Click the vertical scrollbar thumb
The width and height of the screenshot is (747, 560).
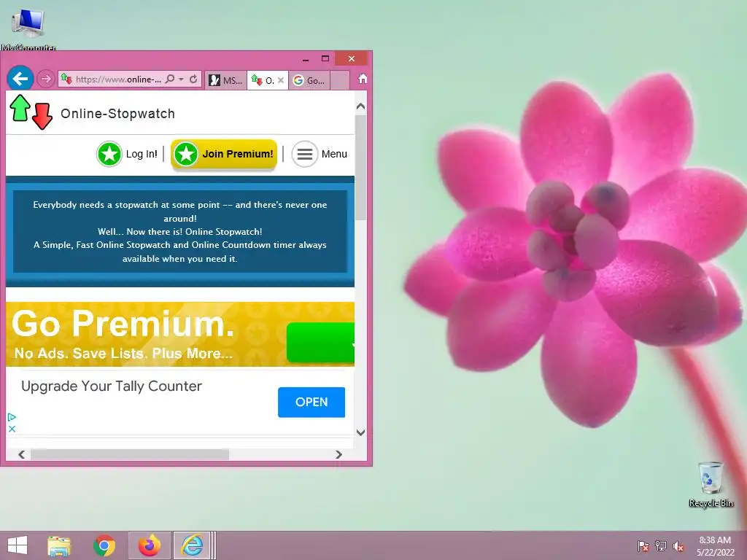coord(360,167)
